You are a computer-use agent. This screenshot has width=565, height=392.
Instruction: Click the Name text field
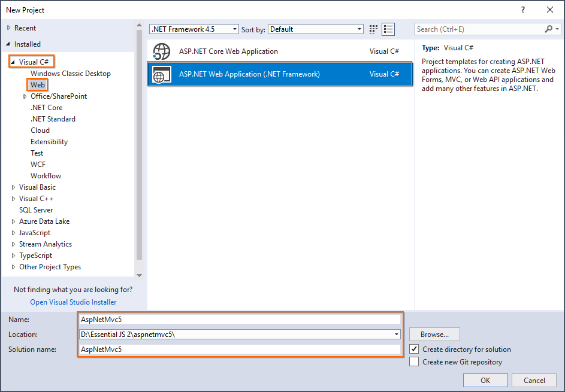click(240, 320)
